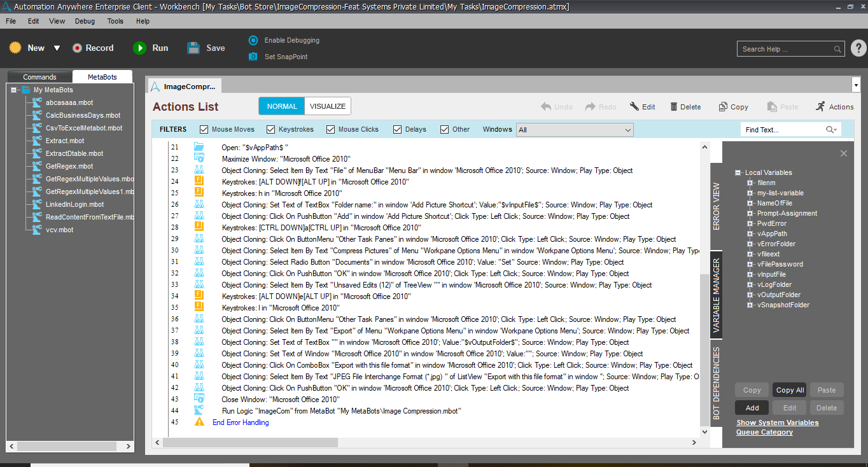Click the Delete trash icon

pos(674,107)
